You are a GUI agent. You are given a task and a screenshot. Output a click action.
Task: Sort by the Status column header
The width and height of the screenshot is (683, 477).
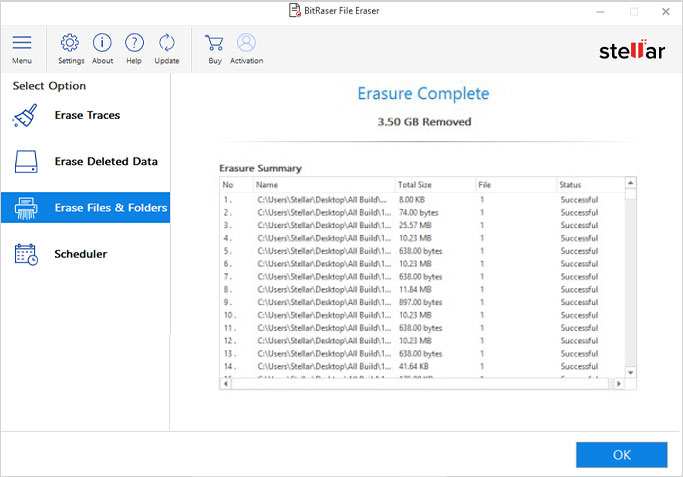point(591,185)
